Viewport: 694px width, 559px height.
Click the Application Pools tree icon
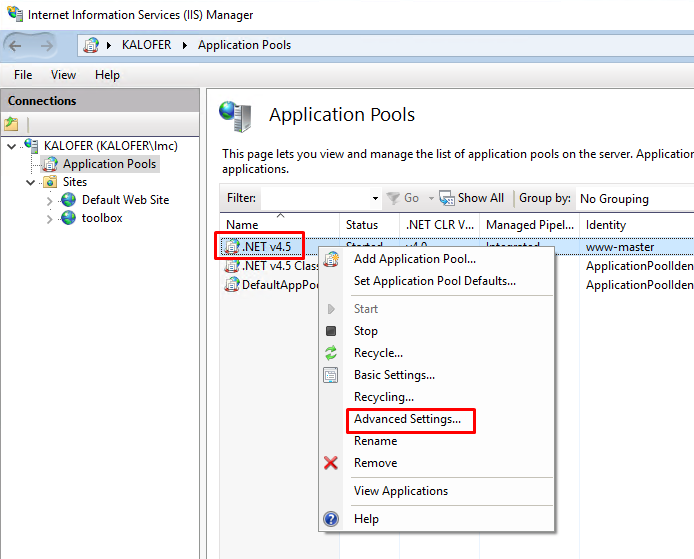coord(50,164)
